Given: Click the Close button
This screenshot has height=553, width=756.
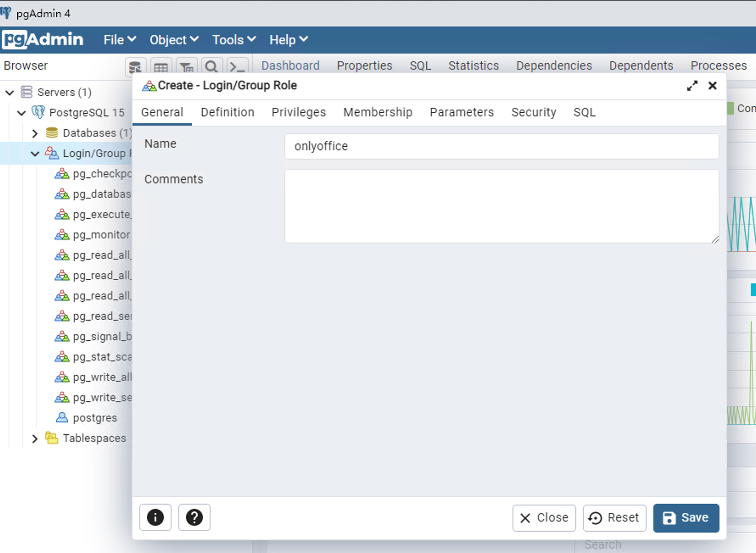Looking at the screenshot, I should pos(544,518).
